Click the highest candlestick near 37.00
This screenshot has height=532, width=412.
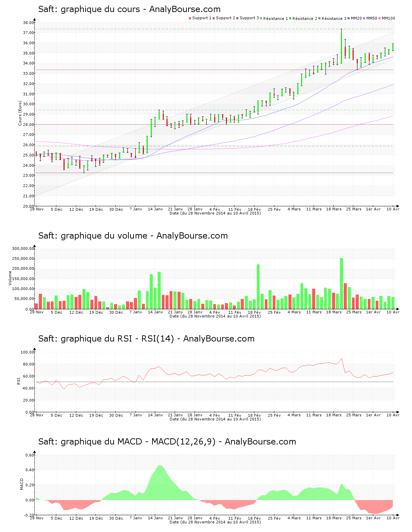pos(341,46)
